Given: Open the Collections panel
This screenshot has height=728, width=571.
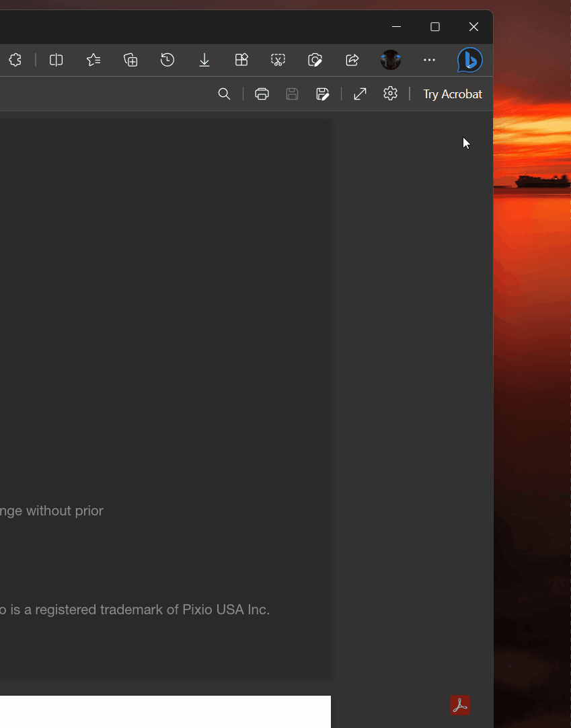Looking at the screenshot, I should pos(130,60).
